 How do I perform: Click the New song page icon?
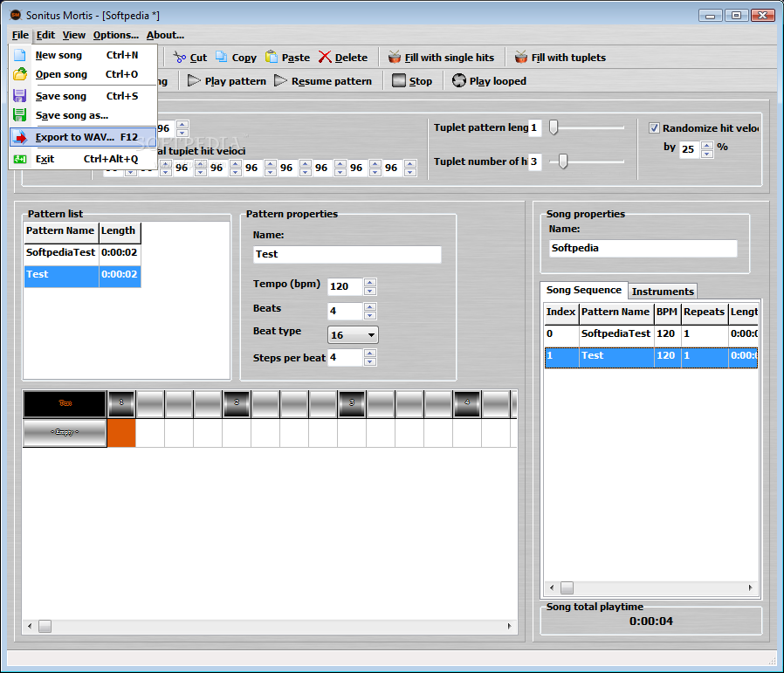(x=19, y=55)
